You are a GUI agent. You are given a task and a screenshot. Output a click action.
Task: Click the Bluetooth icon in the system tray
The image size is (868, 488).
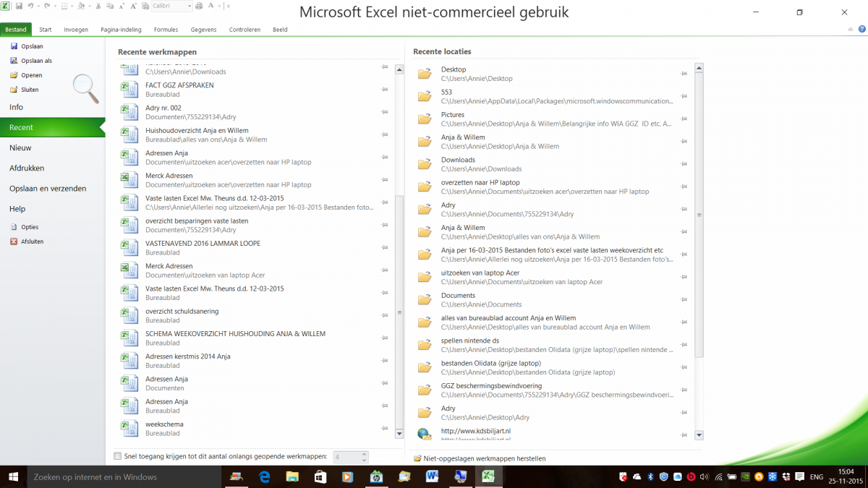(650, 477)
